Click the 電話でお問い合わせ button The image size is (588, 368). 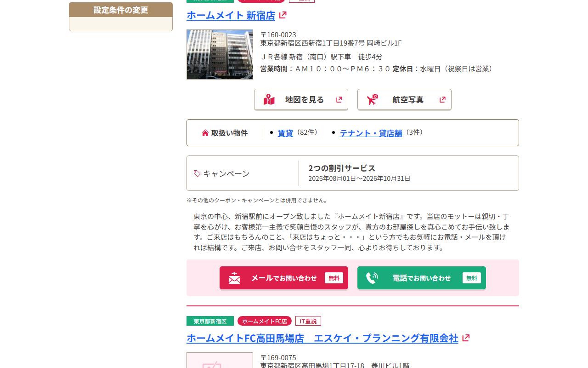pos(422,278)
